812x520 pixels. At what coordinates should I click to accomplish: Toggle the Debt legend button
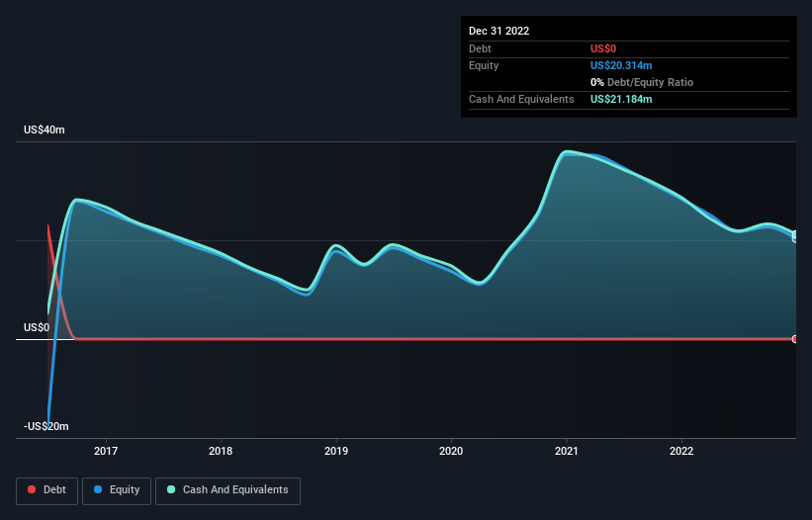pos(47,490)
